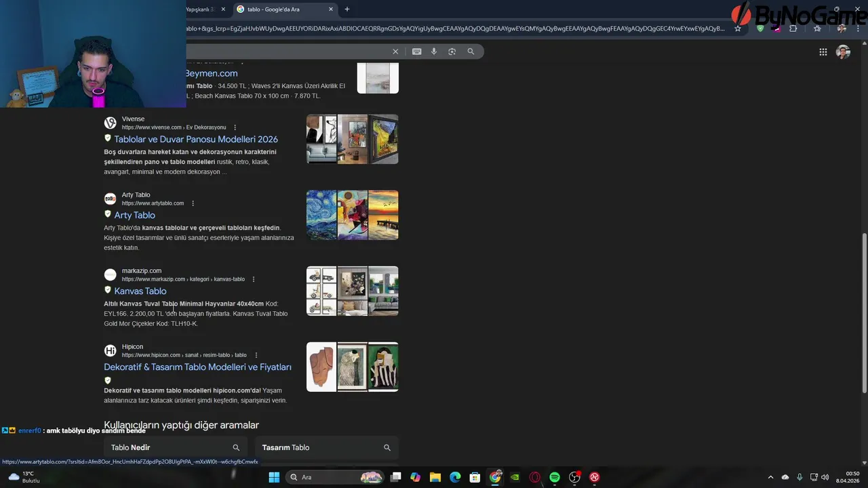Search by image with Google Lens
The height and width of the screenshot is (488, 868).
[452, 52]
